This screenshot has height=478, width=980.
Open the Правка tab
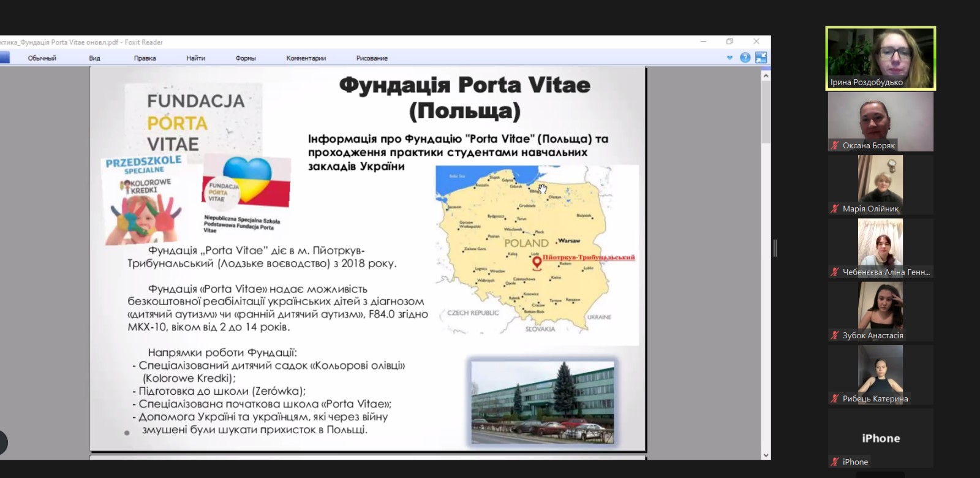point(145,58)
